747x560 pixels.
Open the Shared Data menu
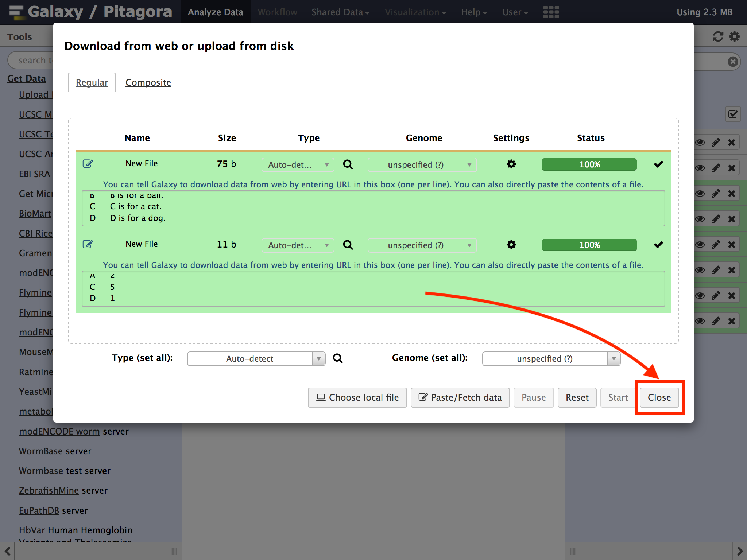tap(340, 12)
